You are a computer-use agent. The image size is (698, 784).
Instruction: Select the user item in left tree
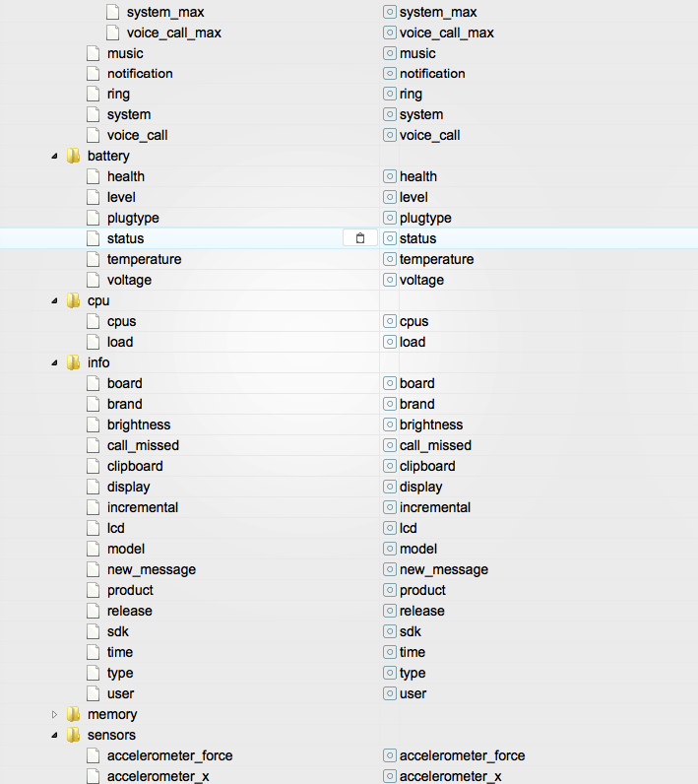point(120,694)
